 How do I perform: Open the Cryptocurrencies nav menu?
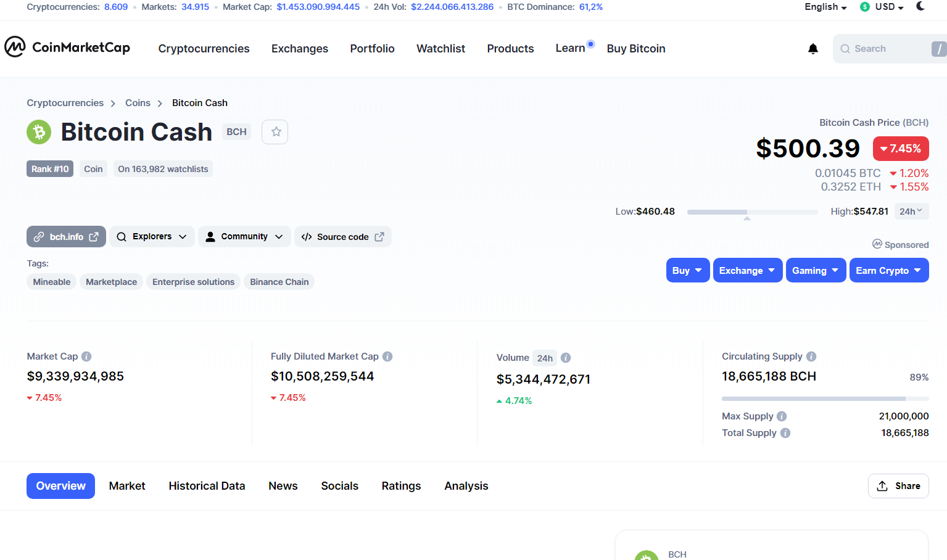tap(204, 49)
